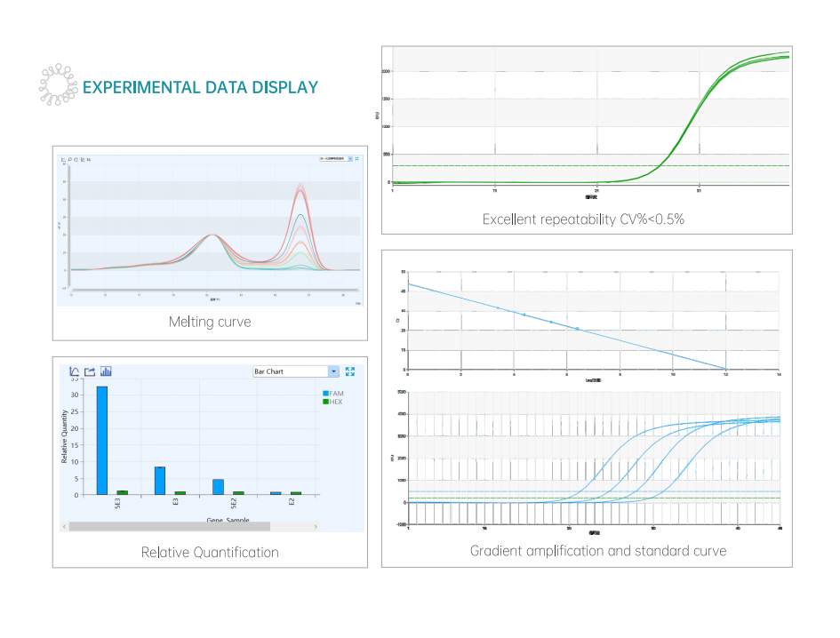Click the "Melting curve" caption
The height and width of the screenshot is (638, 840).
point(210,322)
